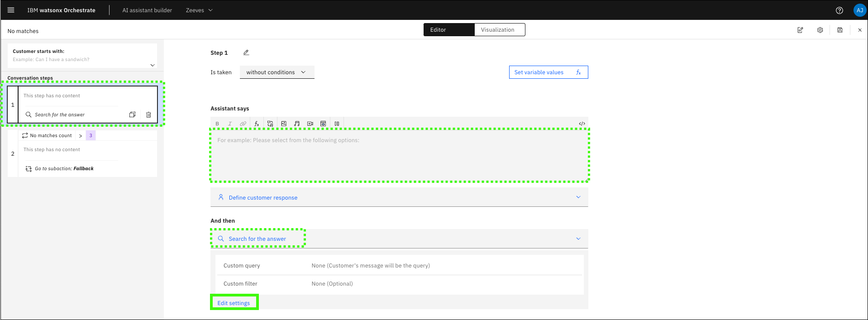Insert audio with the music note icon
868x320 pixels.
tap(297, 124)
